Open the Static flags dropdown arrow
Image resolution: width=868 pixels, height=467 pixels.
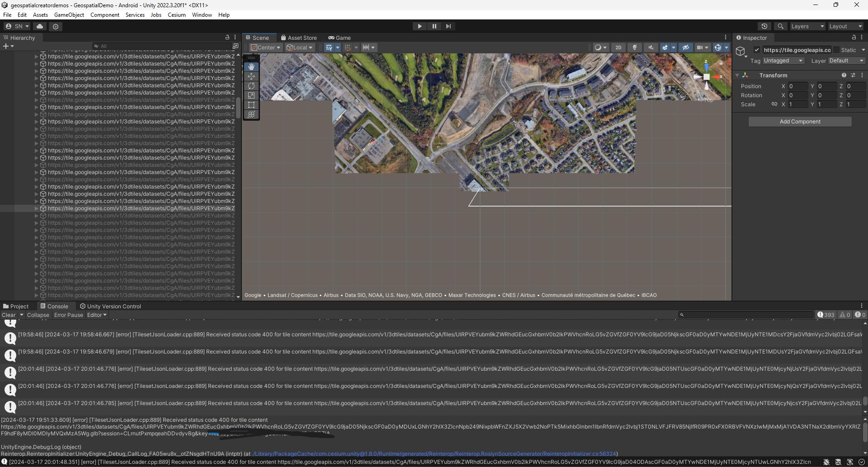click(x=863, y=50)
